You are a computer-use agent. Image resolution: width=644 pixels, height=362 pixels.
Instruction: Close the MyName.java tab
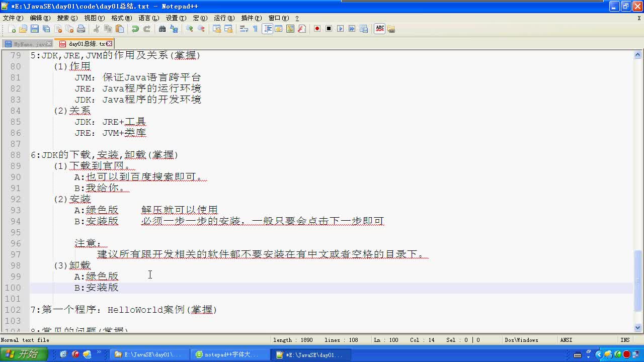coord(49,44)
